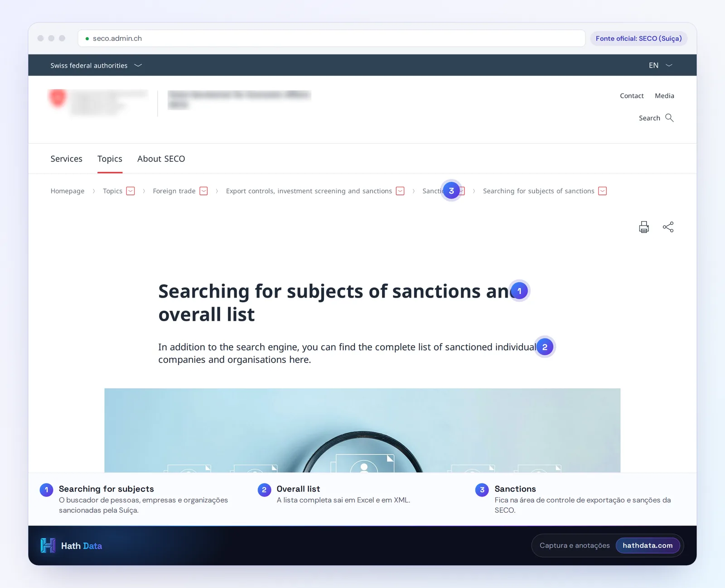Click the legend title 'Sanctions'
Screen dimensions: 725x588
515,489
